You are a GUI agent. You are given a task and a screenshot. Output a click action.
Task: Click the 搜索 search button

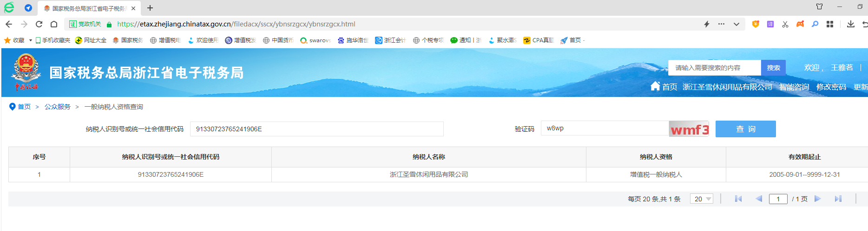pyautogui.click(x=773, y=68)
